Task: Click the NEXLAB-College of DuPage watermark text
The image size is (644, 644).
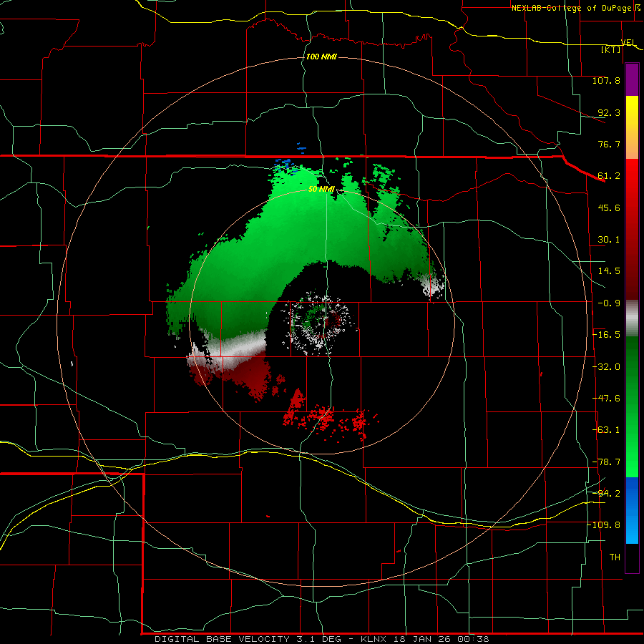Action: tap(572, 8)
